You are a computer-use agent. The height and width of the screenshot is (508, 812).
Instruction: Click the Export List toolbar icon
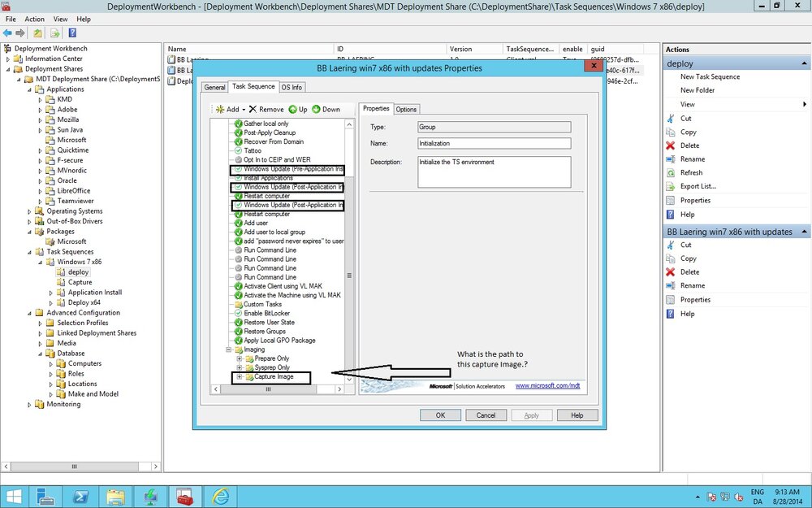click(55, 33)
